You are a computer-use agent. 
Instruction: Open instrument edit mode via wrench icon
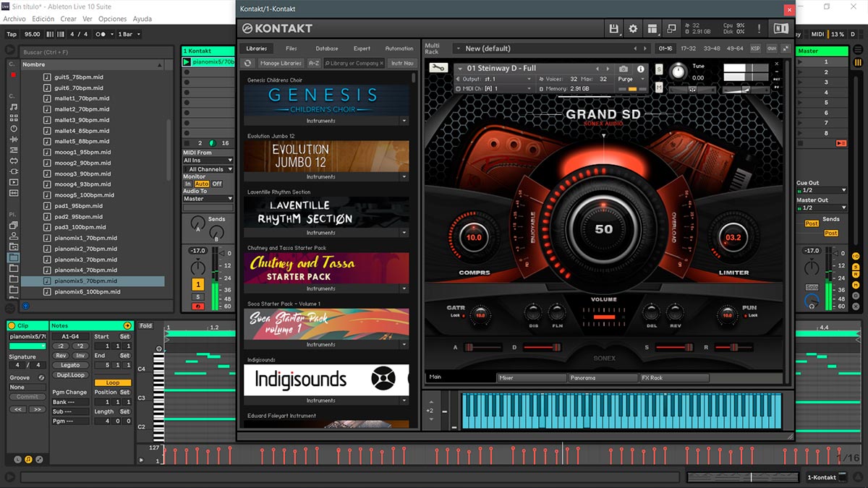click(x=438, y=68)
